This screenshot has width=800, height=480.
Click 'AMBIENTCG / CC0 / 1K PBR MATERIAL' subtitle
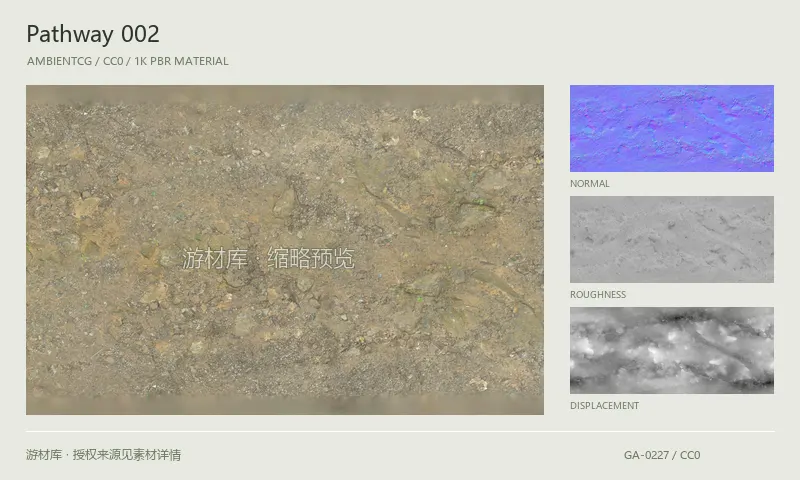(x=128, y=61)
